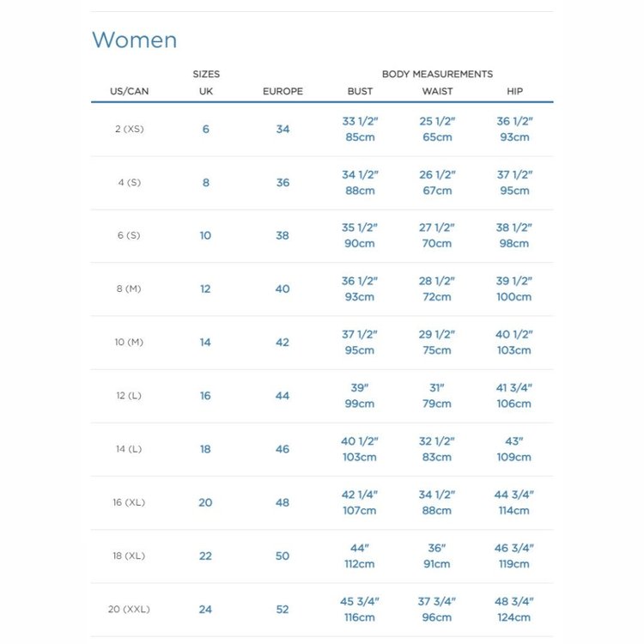Select the 20 (XXL) size row label
The image size is (644, 644).
pyautogui.click(x=129, y=610)
